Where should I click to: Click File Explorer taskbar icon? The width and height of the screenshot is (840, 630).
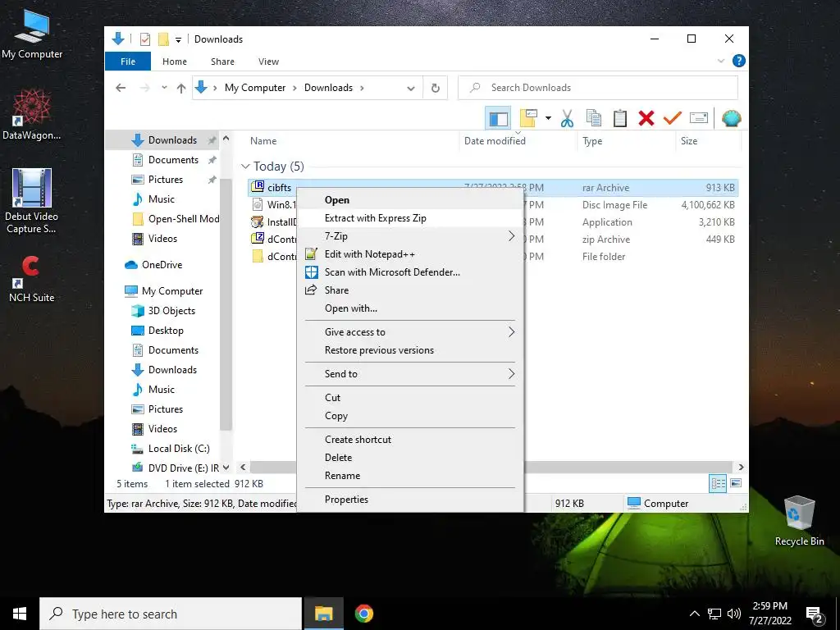click(323, 614)
